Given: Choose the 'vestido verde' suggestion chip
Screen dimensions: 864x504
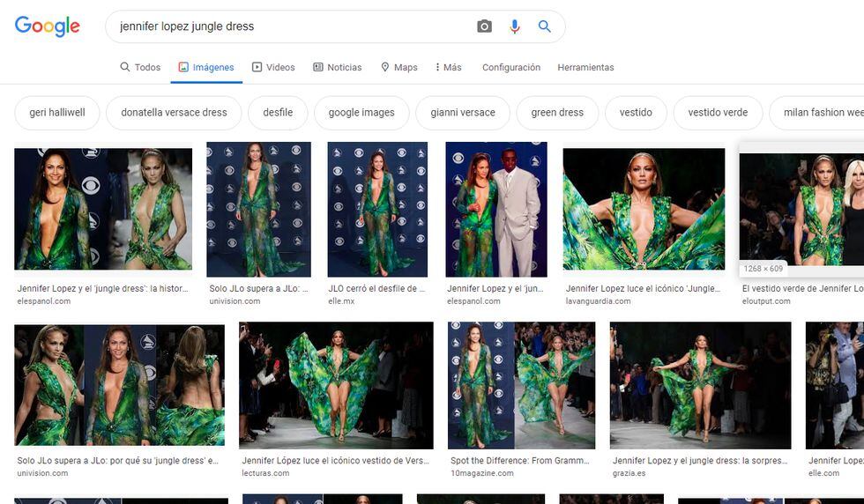Looking at the screenshot, I should (718, 113).
